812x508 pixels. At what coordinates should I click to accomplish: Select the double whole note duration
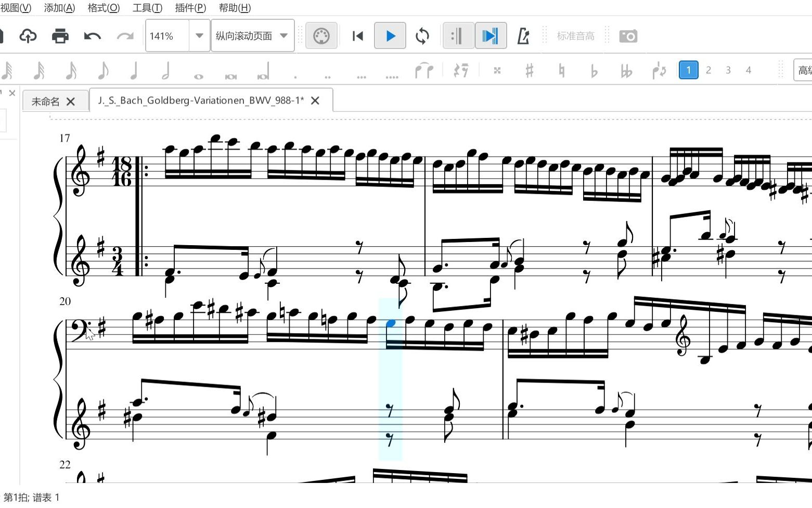[231, 76]
